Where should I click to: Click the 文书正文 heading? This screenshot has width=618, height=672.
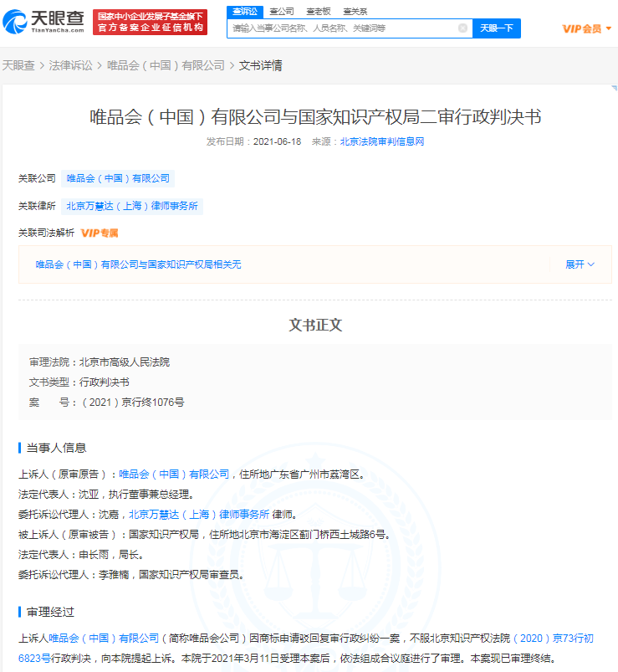point(315,325)
